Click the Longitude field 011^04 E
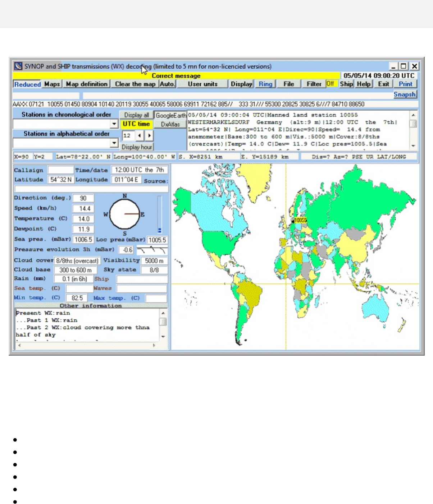 tap(126, 179)
